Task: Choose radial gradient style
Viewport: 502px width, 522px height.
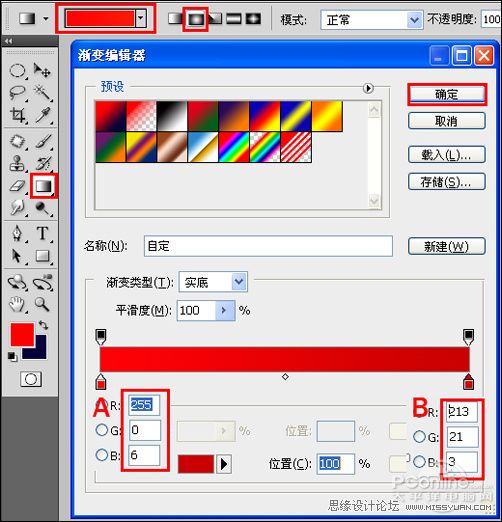Action: click(x=195, y=19)
